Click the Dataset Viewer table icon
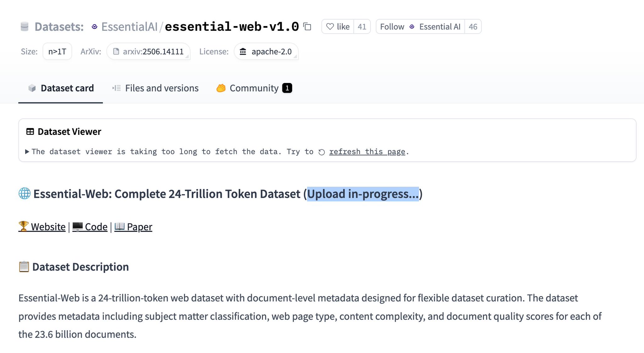The image size is (644, 353). pos(30,132)
